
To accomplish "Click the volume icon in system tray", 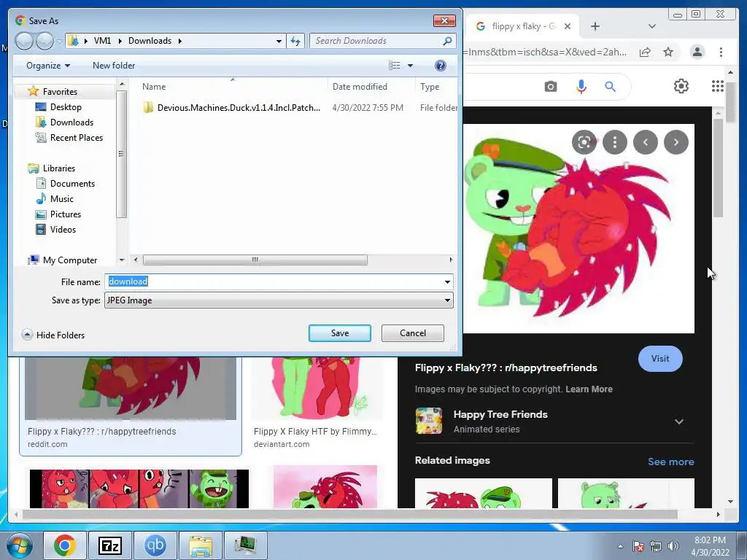I will [673, 546].
